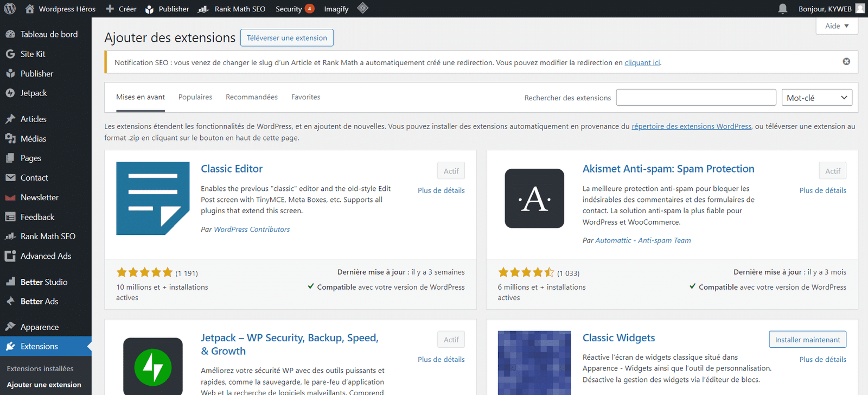Expand the Aide help panel

837,26
